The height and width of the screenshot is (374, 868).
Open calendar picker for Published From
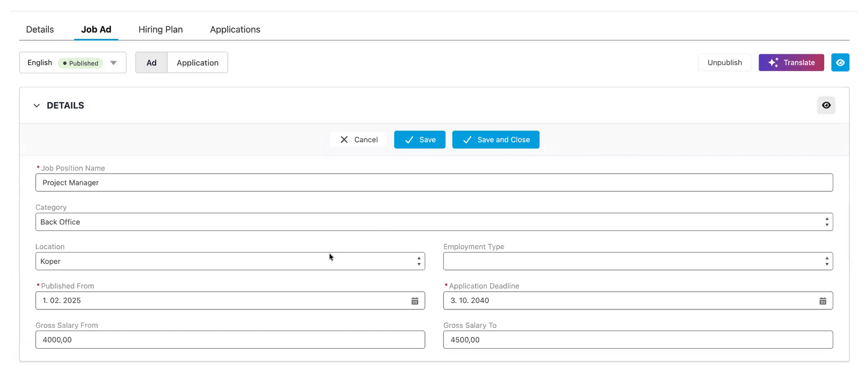[x=415, y=301]
